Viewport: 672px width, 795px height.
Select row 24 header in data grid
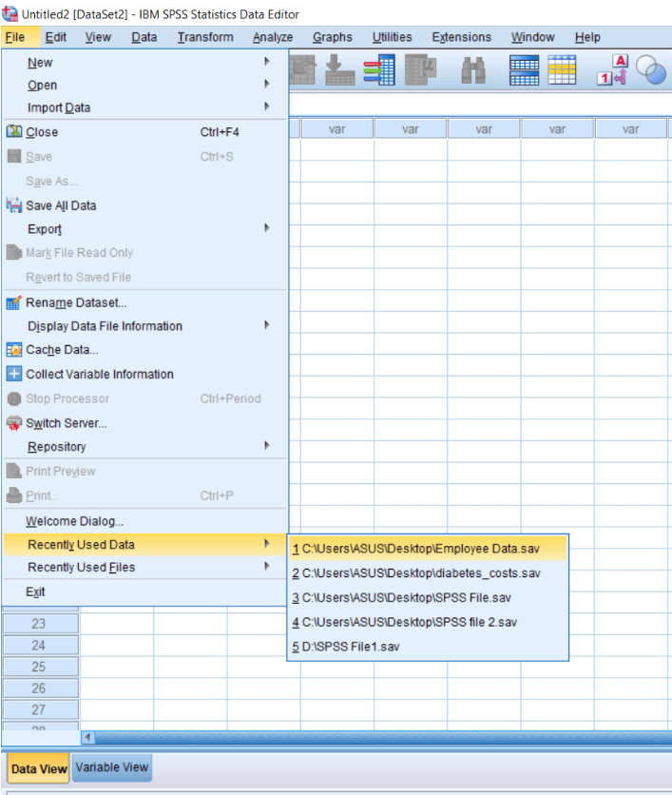click(39, 645)
